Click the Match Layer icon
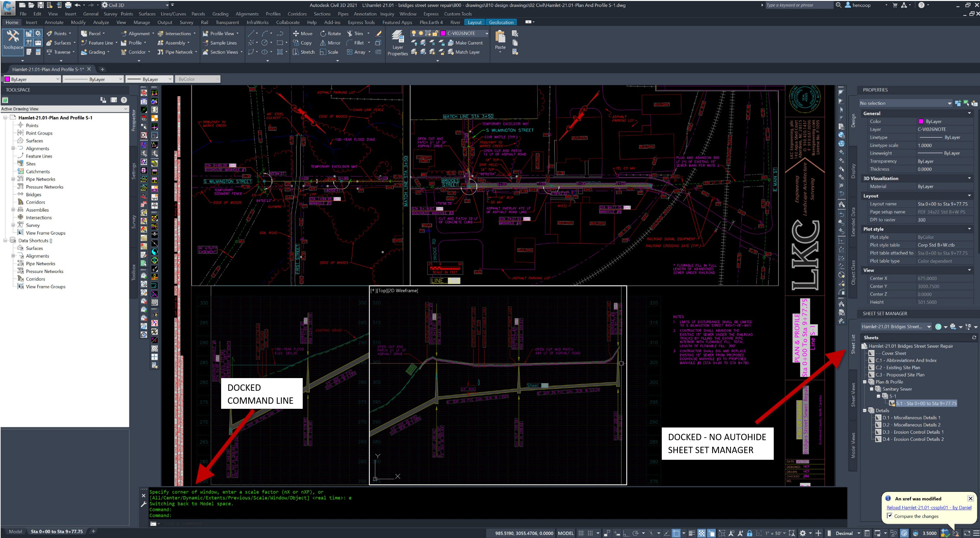The width and height of the screenshot is (980, 538). pyautogui.click(x=464, y=52)
